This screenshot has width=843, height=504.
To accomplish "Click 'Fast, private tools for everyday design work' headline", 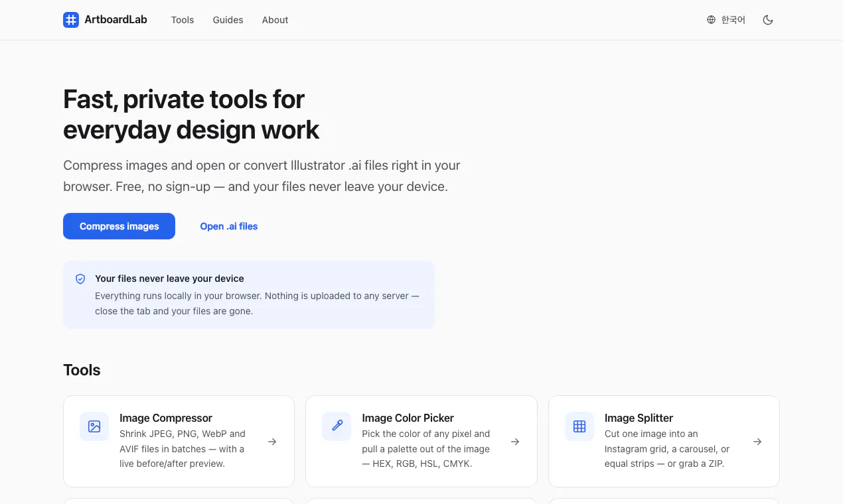I will (x=191, y=114).
